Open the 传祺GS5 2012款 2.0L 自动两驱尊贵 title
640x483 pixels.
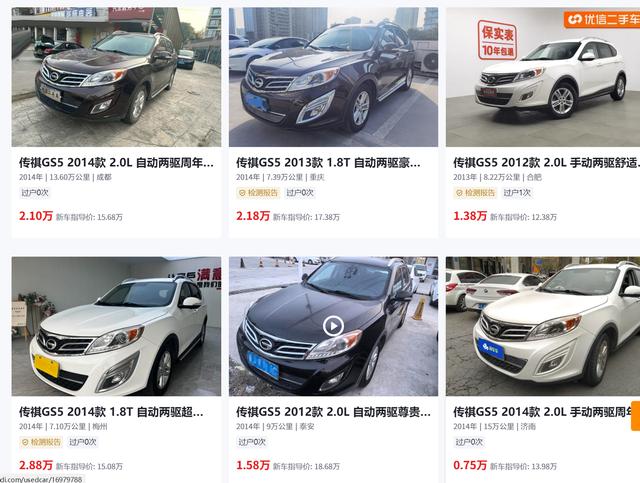(x=333, y=412)
